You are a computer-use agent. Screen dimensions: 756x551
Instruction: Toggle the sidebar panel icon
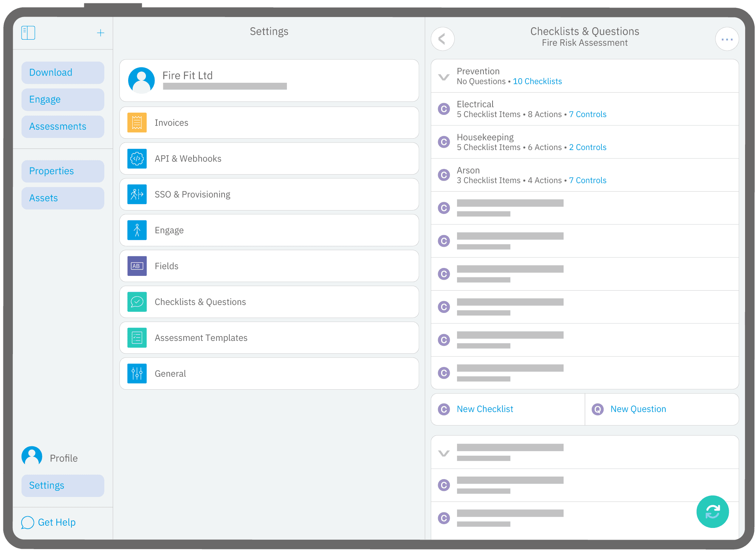pos(28,33)
